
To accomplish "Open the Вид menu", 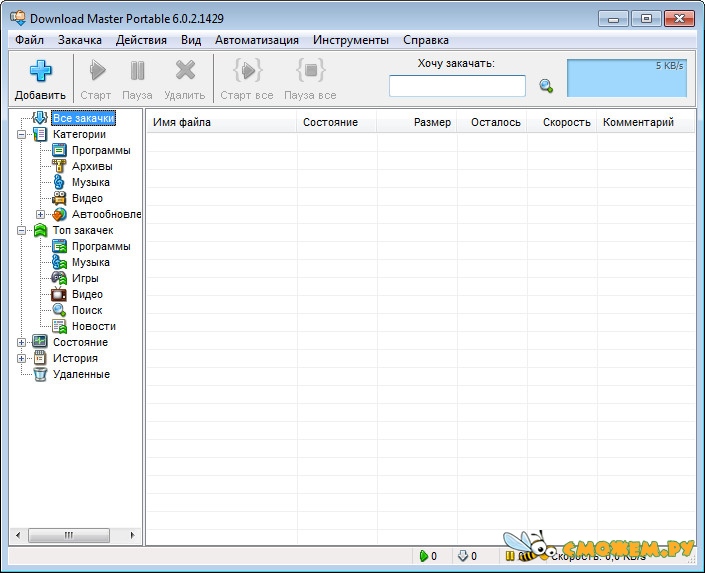I will pos(191,40).
